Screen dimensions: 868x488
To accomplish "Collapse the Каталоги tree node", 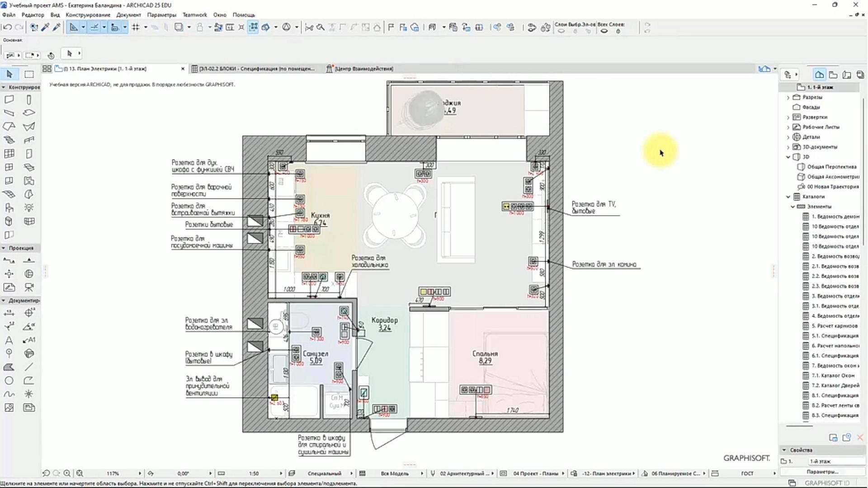I will pyautogui.click(x=788, y=197).
